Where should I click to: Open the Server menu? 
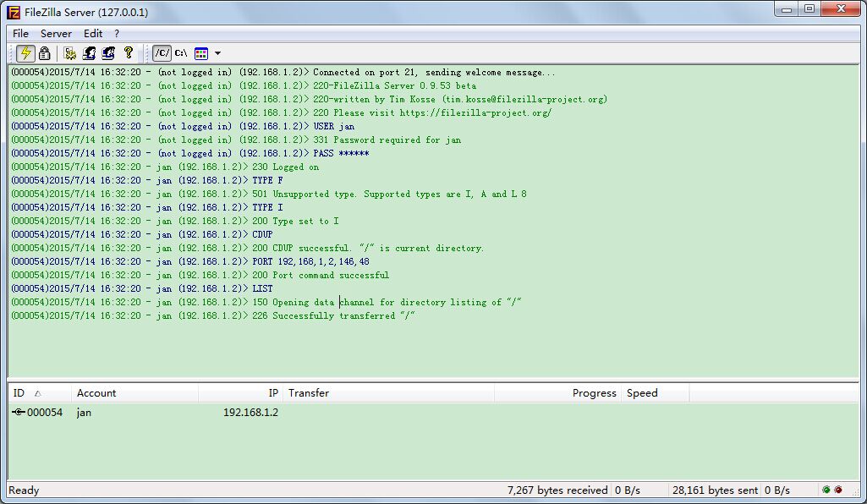click(56, 34)
